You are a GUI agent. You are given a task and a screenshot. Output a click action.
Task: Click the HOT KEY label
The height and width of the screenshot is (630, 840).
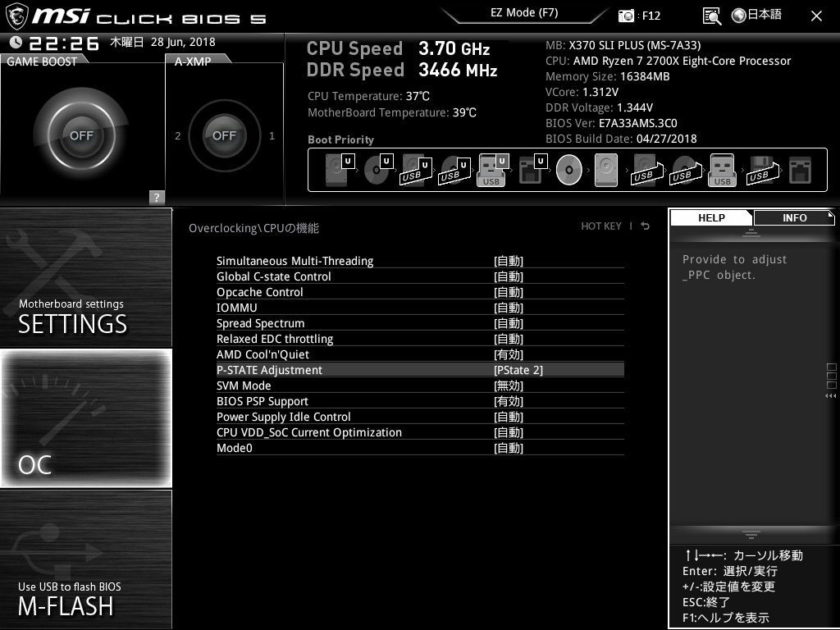pyautogui.click(x=601, y=226)
